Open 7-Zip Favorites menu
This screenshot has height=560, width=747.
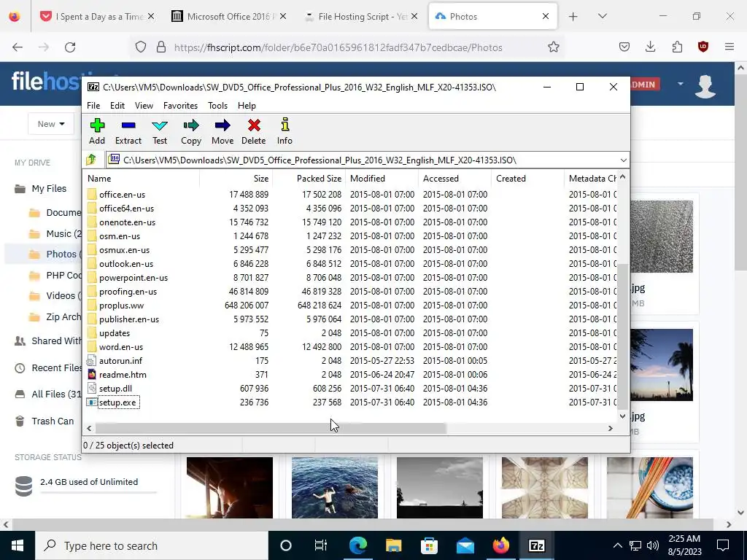180,106
